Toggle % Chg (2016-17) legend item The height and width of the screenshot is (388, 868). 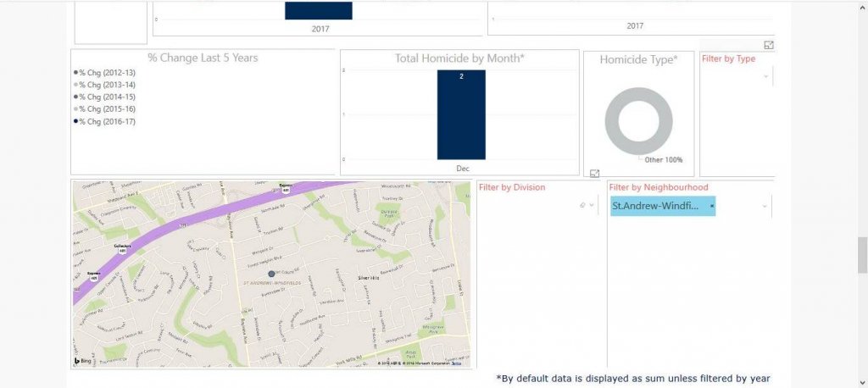point(106,121)
